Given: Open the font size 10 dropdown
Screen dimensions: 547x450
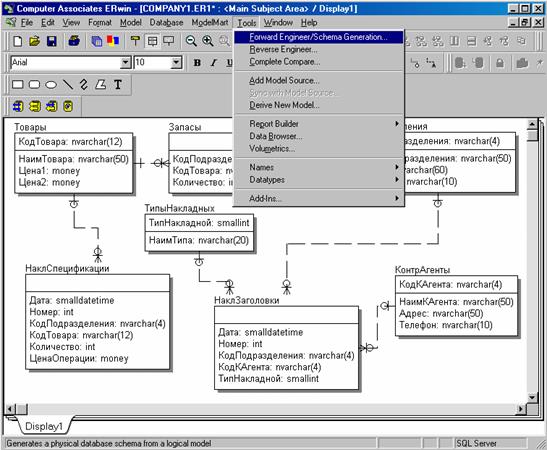Looking at the screenshot, I should (x=177, y=63).
